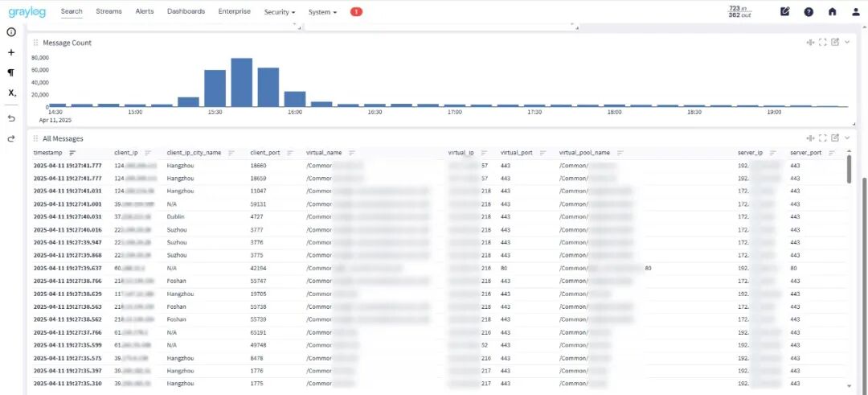Image resolution: width=868 pixels, height=395 pixels.
Task: Go to the home welcome page icon
Action: 832,11
